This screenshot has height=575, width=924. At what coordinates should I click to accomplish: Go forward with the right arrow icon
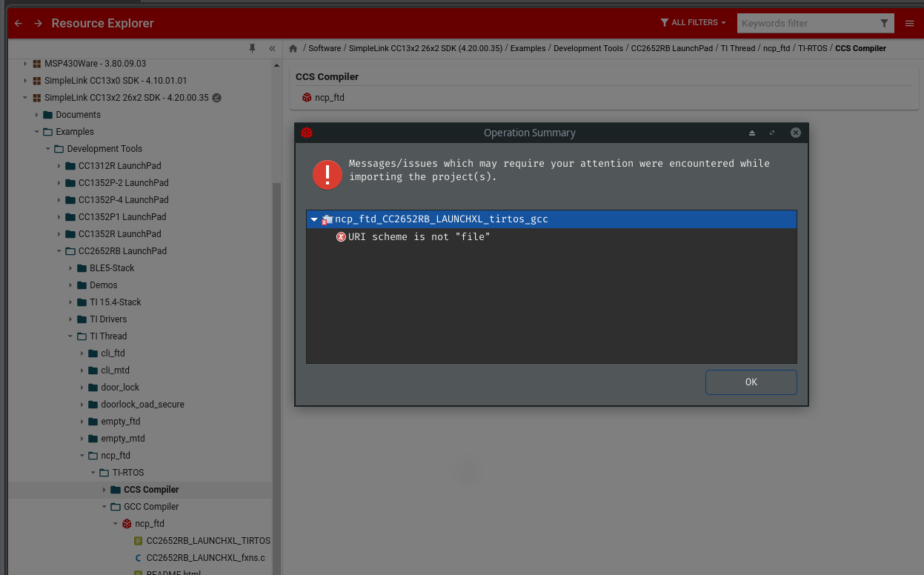38,24
